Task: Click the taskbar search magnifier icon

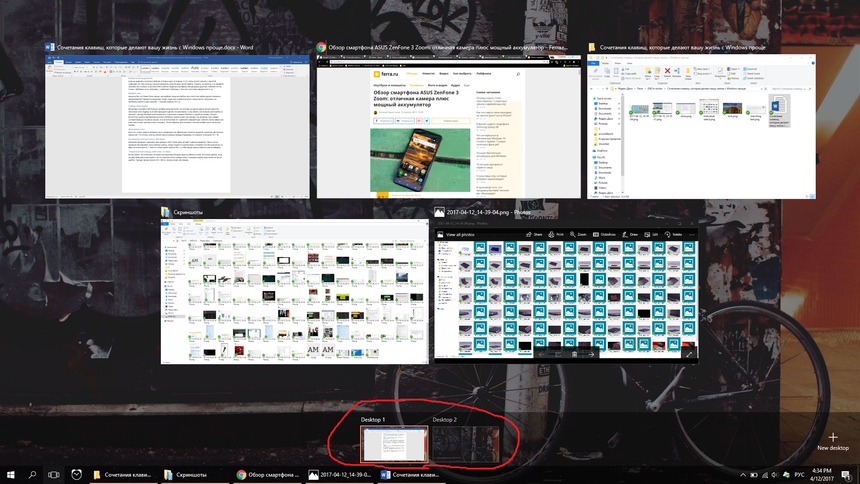Action: click(33, 474)
